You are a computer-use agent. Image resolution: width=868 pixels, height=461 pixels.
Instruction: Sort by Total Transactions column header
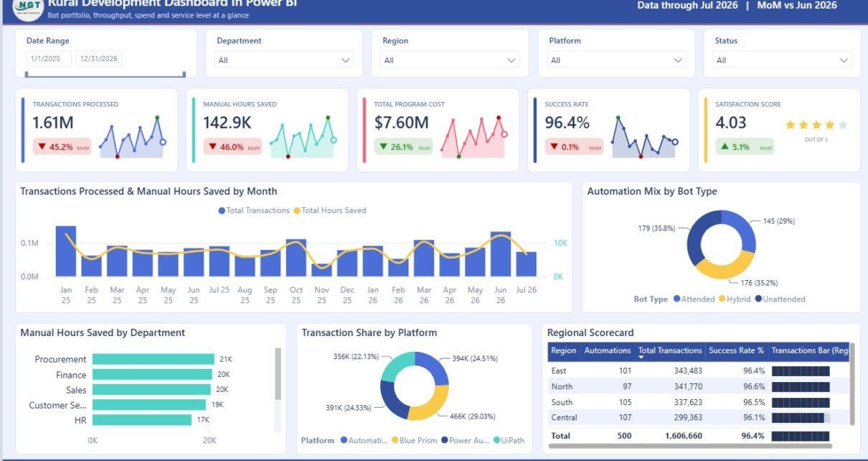pyautogui.click(x=670, y=351)
